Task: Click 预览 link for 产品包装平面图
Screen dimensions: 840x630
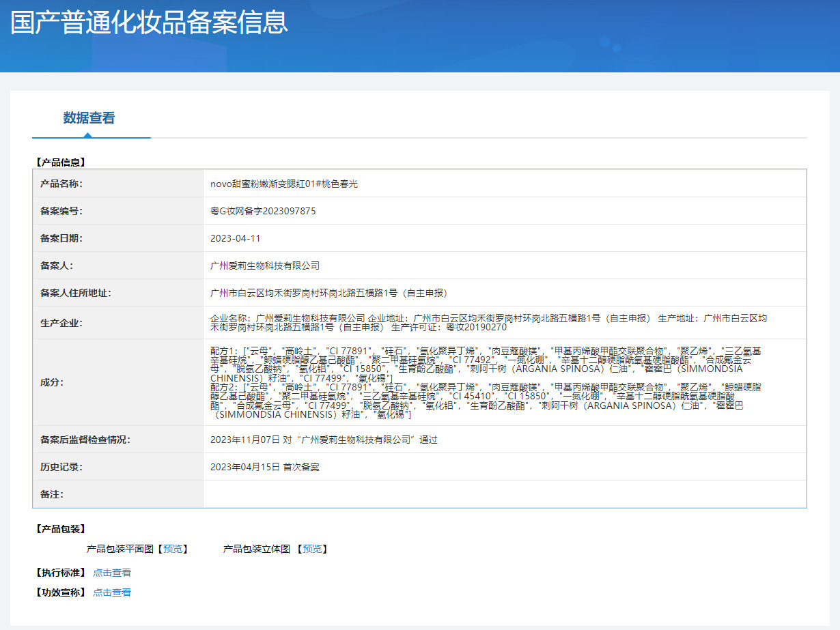Action: tap(173, 549)
